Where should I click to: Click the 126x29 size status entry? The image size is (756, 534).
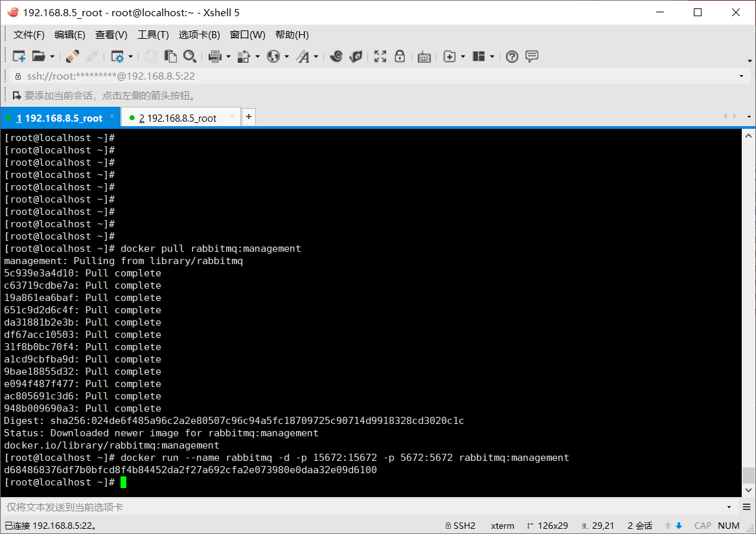(x=547, y=526)
